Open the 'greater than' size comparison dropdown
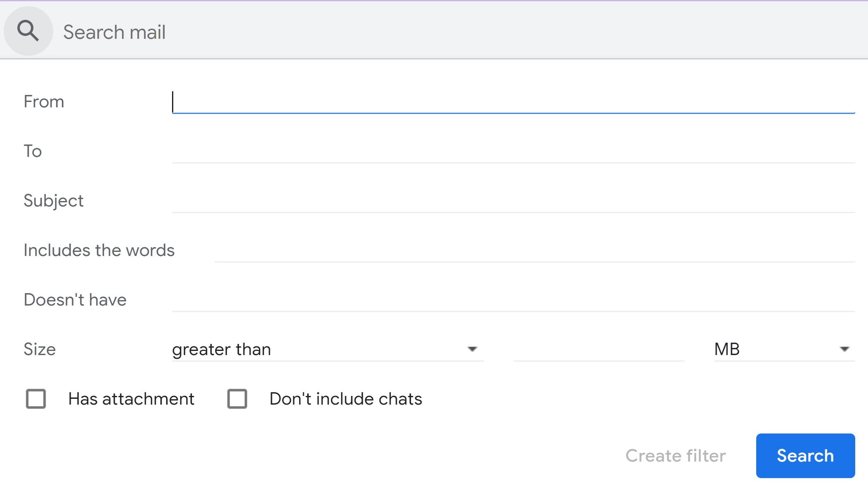 click(328, 350)
